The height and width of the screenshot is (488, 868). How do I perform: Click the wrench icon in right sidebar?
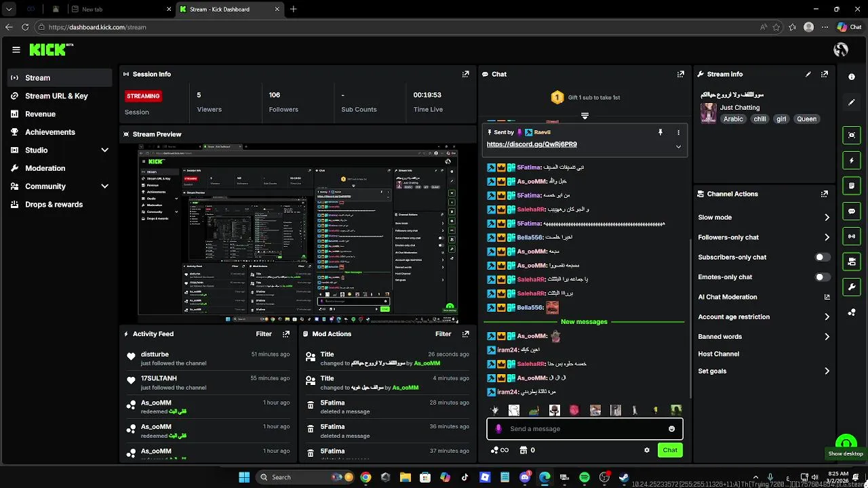(852, 287)
